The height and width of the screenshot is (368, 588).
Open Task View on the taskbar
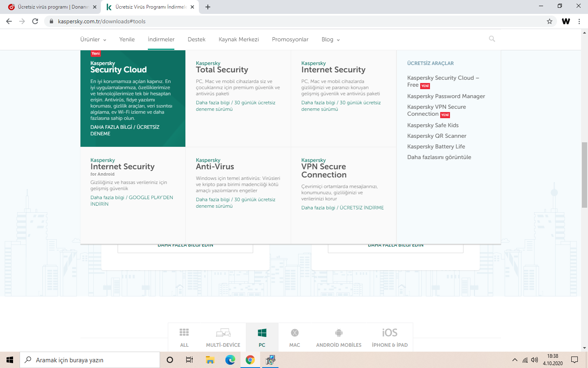pyautogui.click(x=189, y=360)
